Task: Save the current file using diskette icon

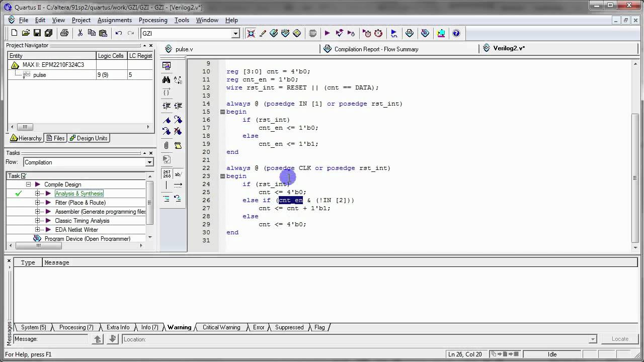Action: click(37, 33)
